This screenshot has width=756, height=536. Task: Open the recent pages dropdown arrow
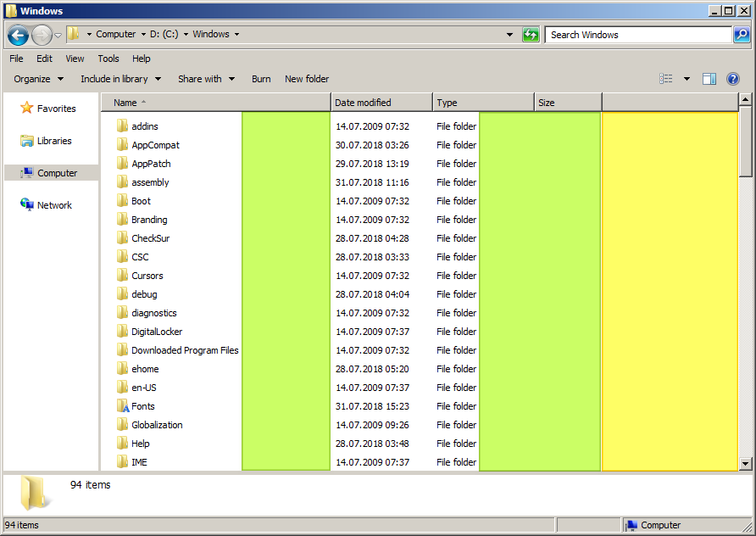pyautogui.click(x=58, y=36)
